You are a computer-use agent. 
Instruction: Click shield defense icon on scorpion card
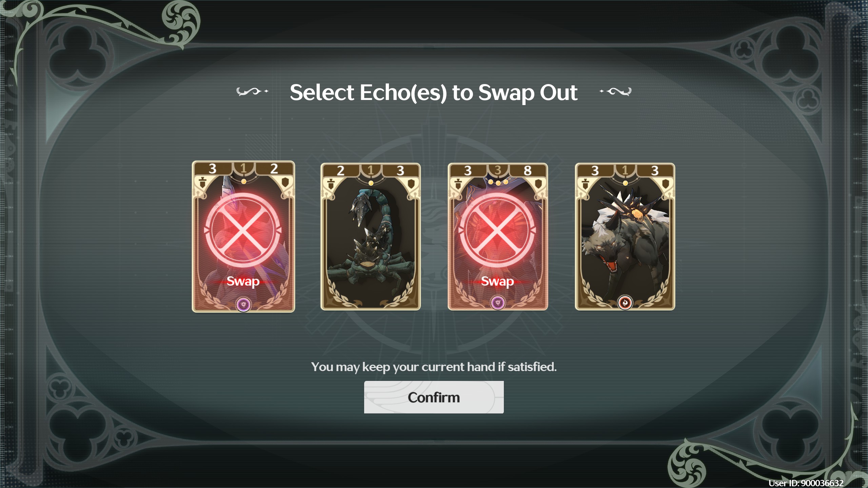[x=411, y=184]
